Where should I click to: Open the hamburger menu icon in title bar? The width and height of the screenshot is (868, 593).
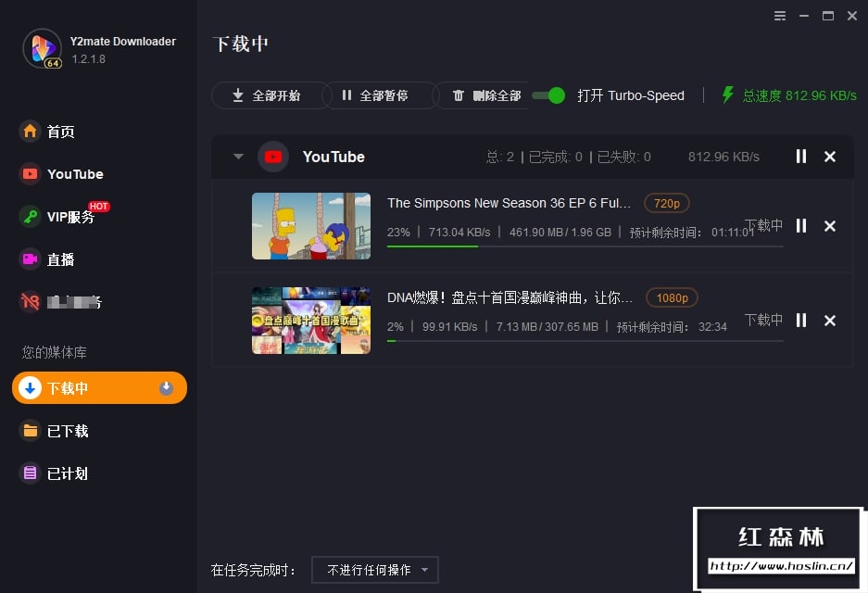tap(779, 16)
